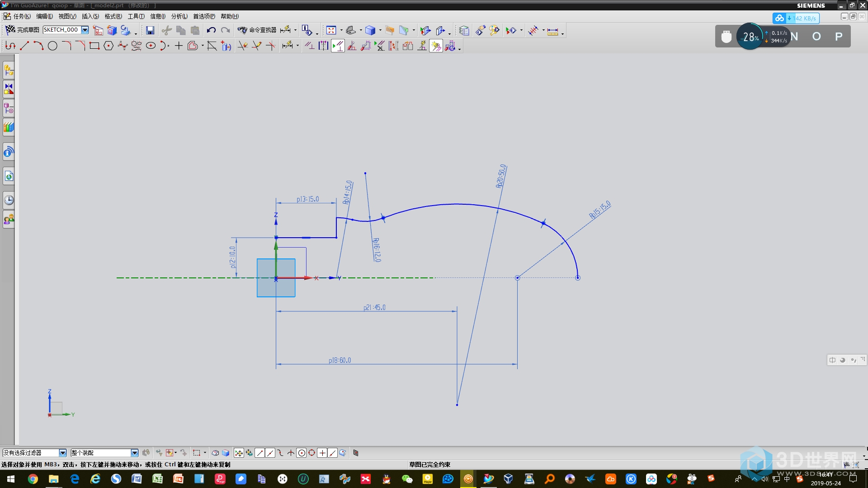This screenshot has height=488, width=868.
Task: Click the Undo arrow icon
Action: [211, 30]
